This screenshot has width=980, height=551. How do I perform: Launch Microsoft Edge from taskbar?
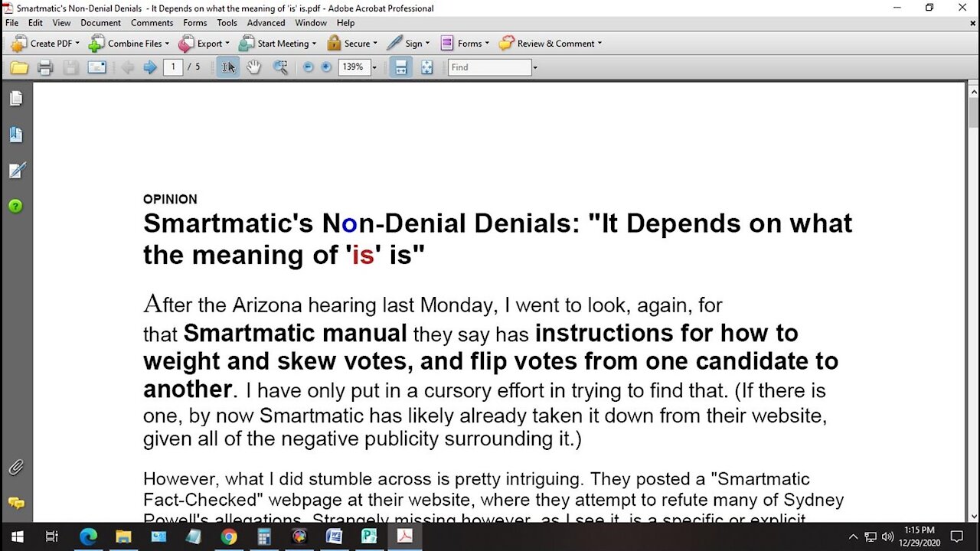pos(88,536)
